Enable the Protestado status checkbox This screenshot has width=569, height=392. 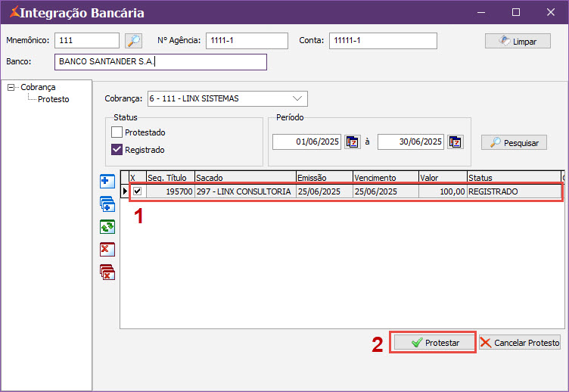pos(117,132)
